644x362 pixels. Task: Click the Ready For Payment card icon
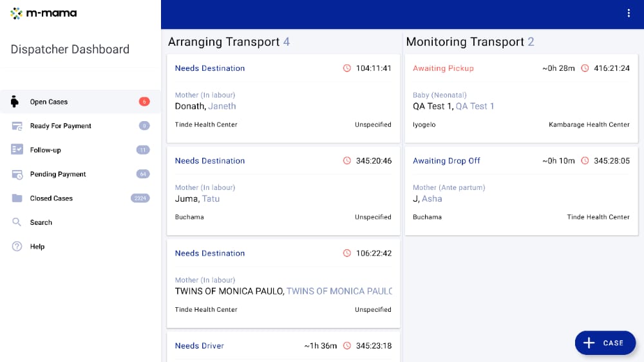[17, 126]
